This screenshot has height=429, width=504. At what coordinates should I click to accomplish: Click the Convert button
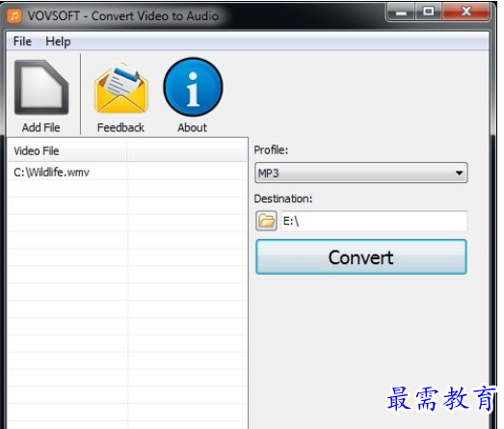pyautogui.click(x=361, y=257)
